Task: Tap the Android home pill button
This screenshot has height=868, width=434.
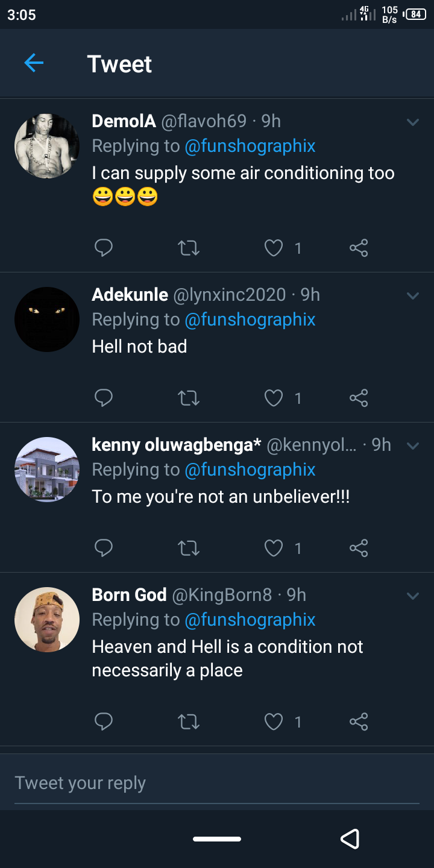Action: tap(217, 838)
